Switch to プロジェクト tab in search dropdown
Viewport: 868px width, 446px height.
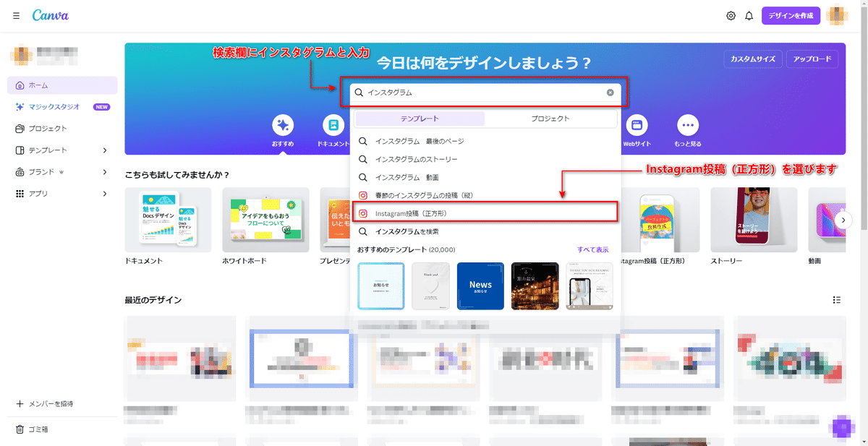pos(550,119)
